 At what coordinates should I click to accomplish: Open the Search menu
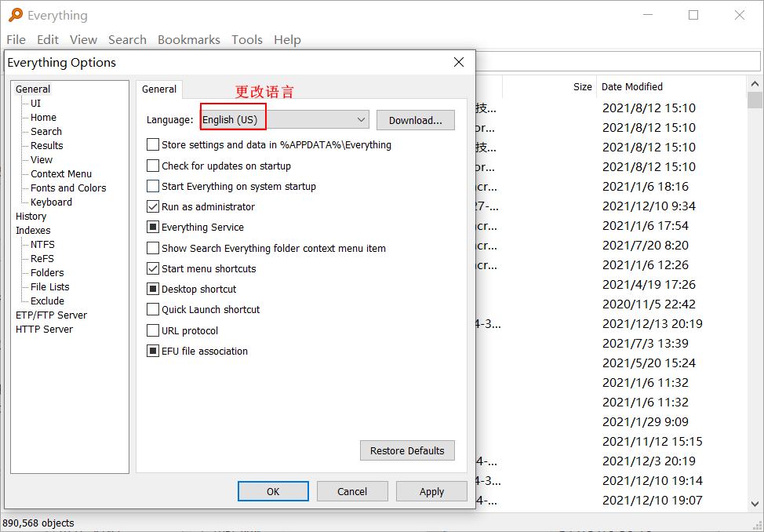pyautogui.click(x=127, y=39)
